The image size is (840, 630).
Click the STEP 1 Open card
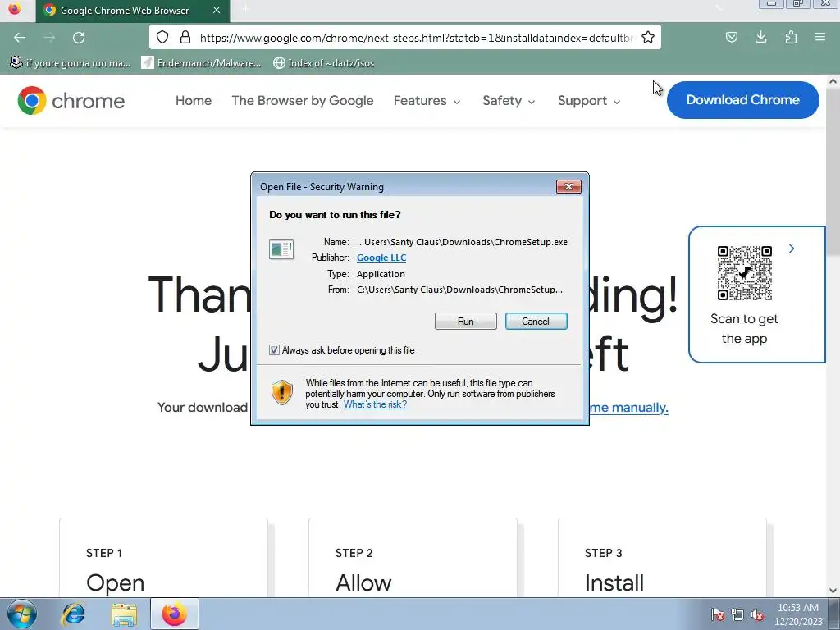(x=163, y=558)
